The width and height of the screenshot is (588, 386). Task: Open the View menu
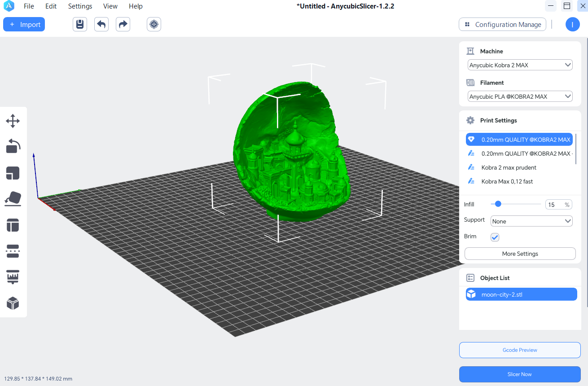[x=110, y=6]
